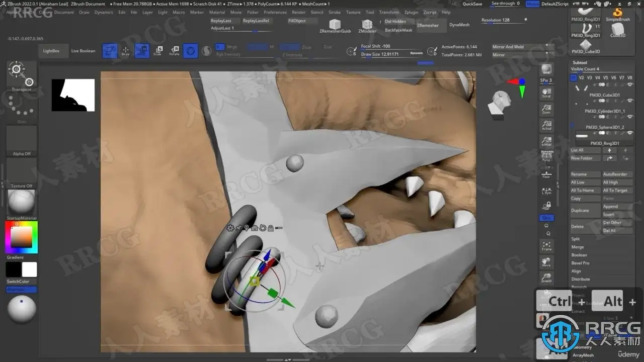This screenshot has height=362, width=644.
Task: Expand the Boolean section
Action: (579, 255)
